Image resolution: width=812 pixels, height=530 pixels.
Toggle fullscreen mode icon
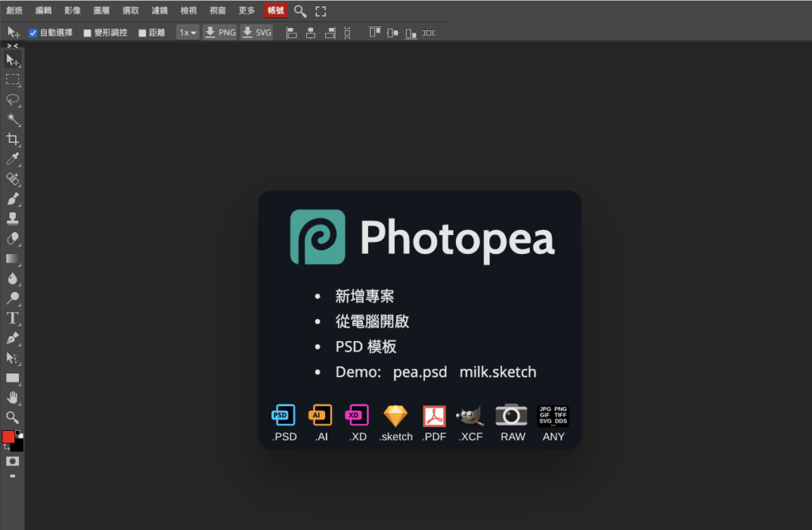coord(320,11)
